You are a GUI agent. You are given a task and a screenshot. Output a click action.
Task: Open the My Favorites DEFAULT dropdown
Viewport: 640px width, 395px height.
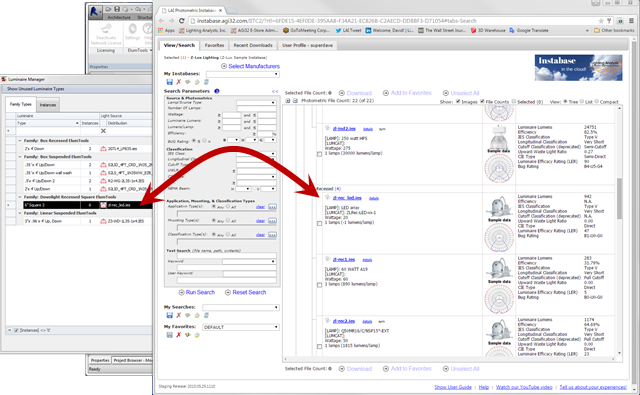pos(241,327)
